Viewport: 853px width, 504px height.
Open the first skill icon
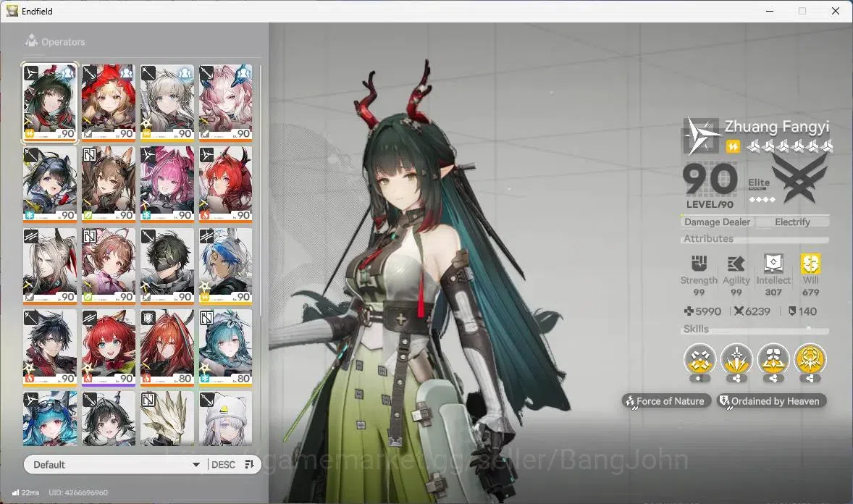[x=699, y=360]
